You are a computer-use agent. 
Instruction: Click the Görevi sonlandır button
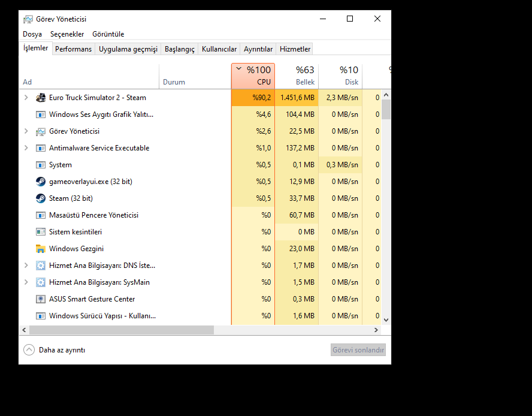click(358, 350)
